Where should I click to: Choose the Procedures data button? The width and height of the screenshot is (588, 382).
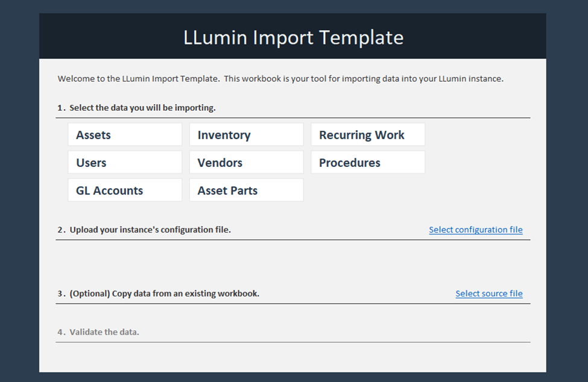pos(368,163)
